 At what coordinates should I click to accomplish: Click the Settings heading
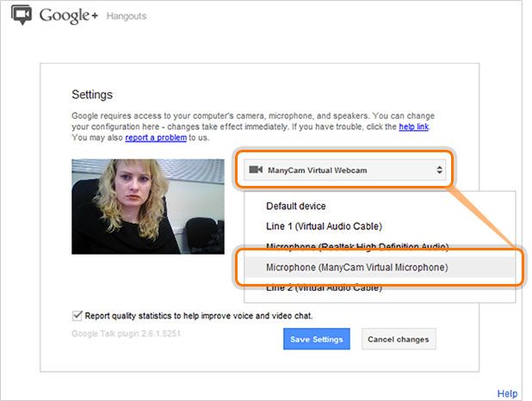click(x=92, y=95)
